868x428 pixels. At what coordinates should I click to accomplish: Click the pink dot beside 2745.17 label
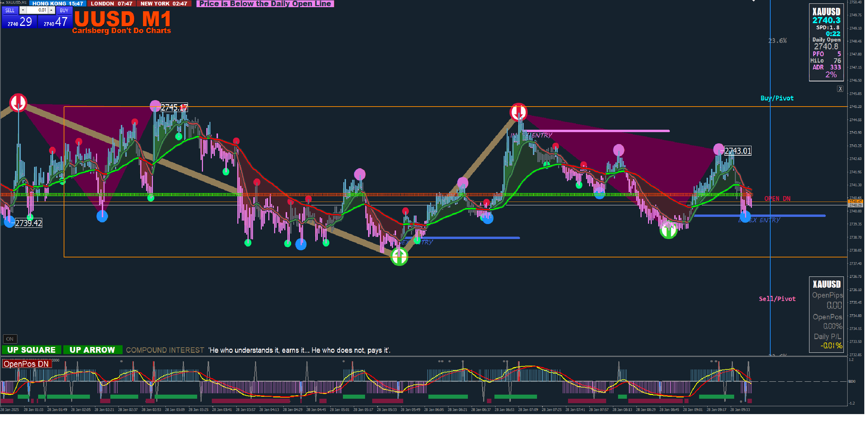coord(155,106)
